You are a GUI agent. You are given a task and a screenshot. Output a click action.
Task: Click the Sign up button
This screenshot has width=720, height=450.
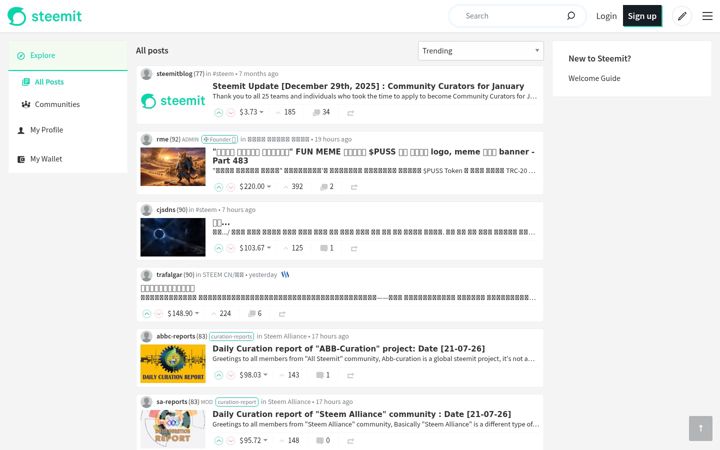(642, 16)
